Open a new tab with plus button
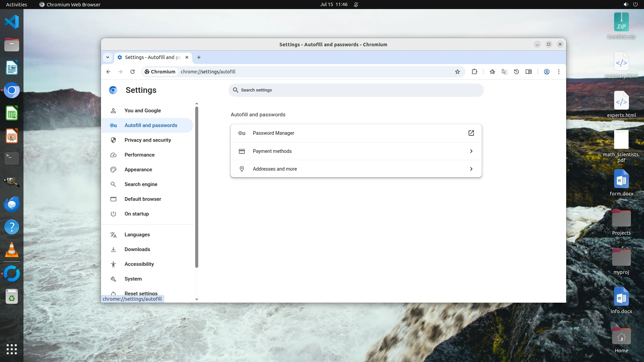644x362 pixels. 199,57
